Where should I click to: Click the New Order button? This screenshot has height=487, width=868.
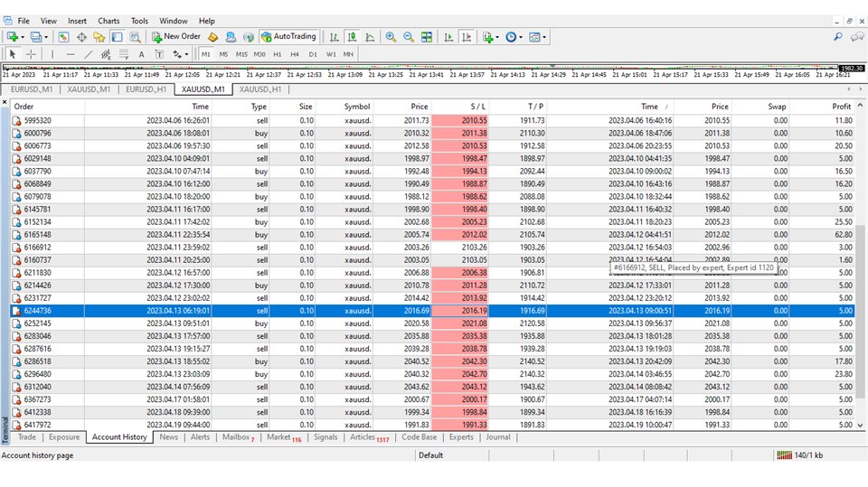176,36
